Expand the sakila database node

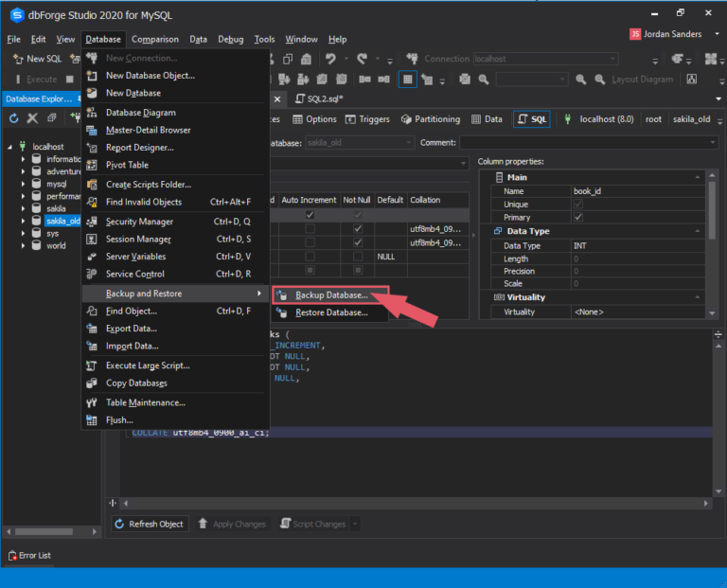(24, 208)
